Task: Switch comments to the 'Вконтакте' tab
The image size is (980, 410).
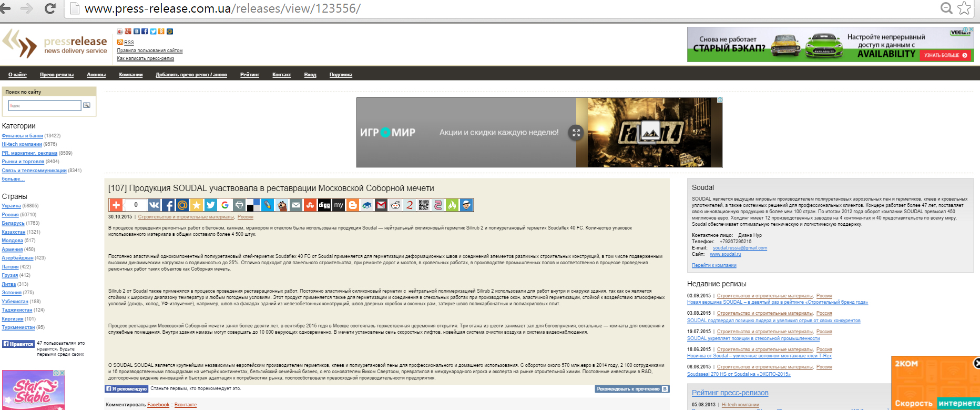Action: pyautogui.click(x=186, y=405)
